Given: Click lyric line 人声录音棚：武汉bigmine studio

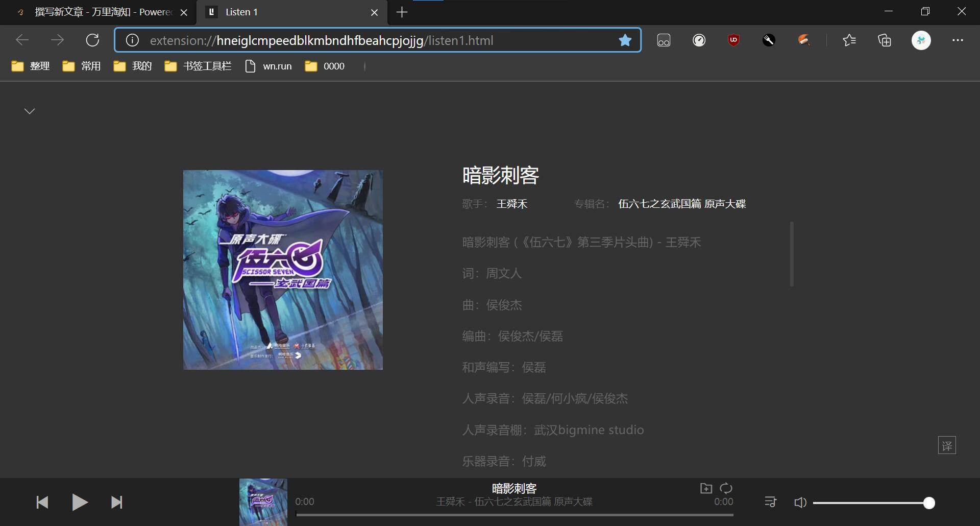Looking at the screenshot, I should coord(553,430).
